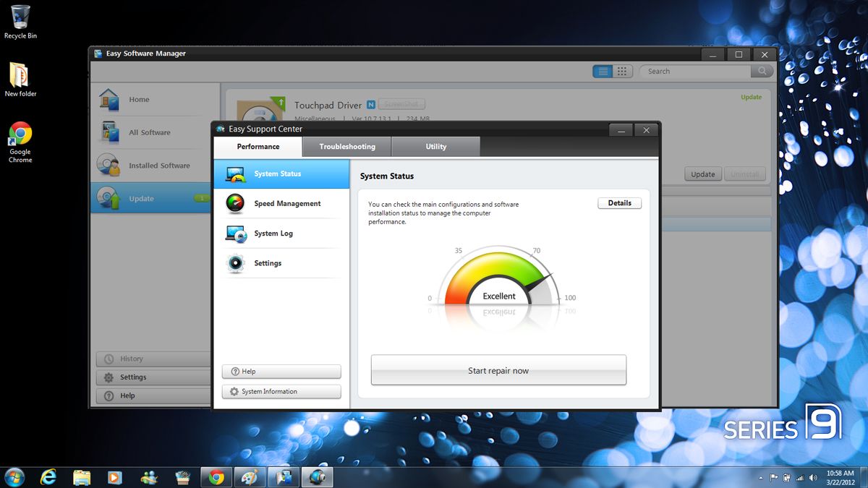Open Windows Explorer from the taskbar
The height and width of the screenshot is (488, 868).
point(82,477)
